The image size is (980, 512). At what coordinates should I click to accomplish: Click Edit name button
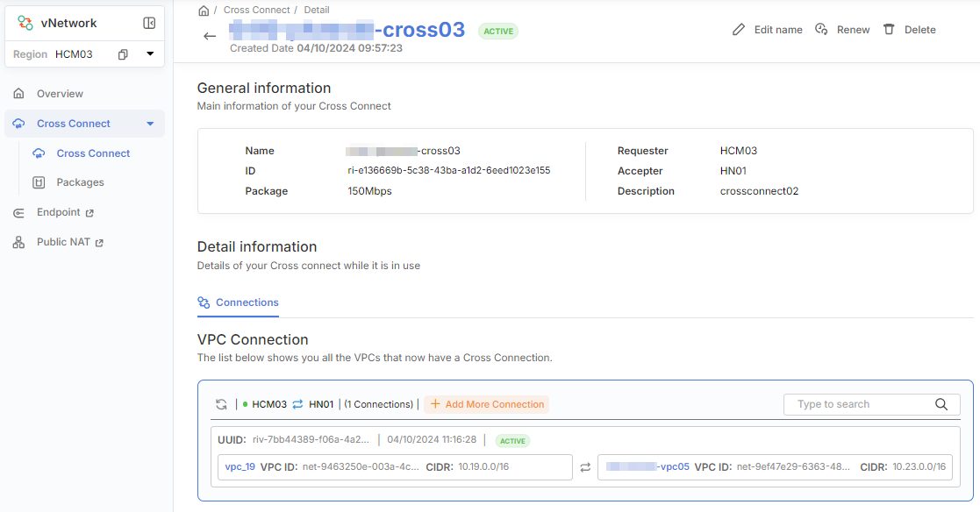768,30
